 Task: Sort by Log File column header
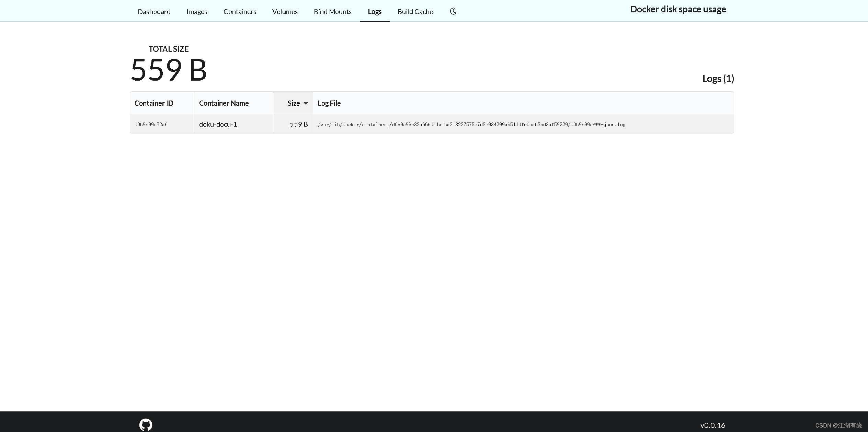[x=329, y=103]
